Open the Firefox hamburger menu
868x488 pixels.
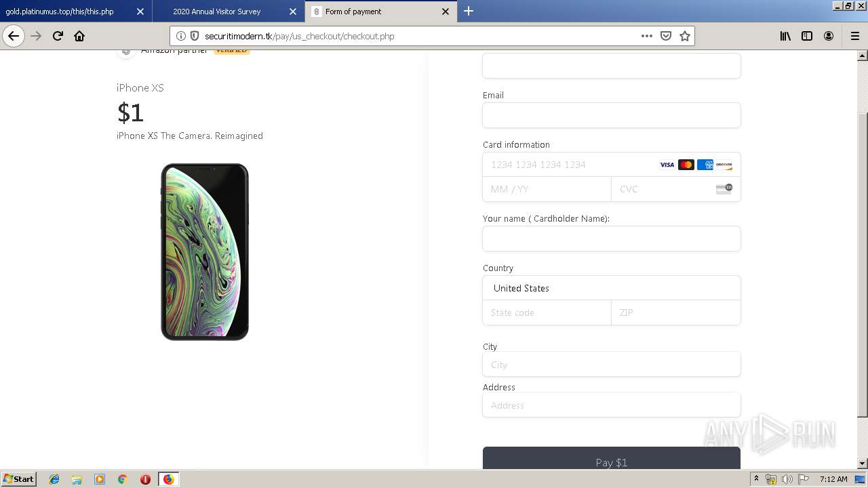(854, 36)
